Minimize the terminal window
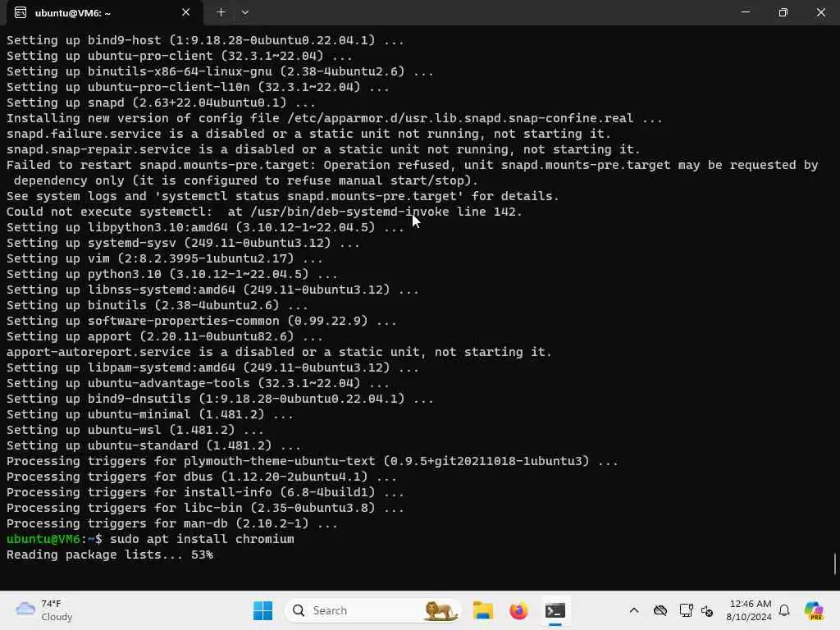 tap(745, 12)
